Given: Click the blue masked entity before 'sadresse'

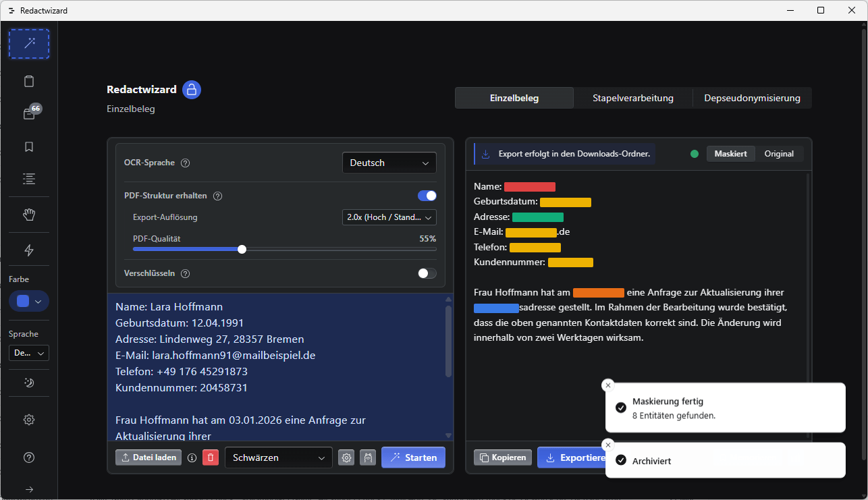Looking at the screenshot, I should click(496, 308).
